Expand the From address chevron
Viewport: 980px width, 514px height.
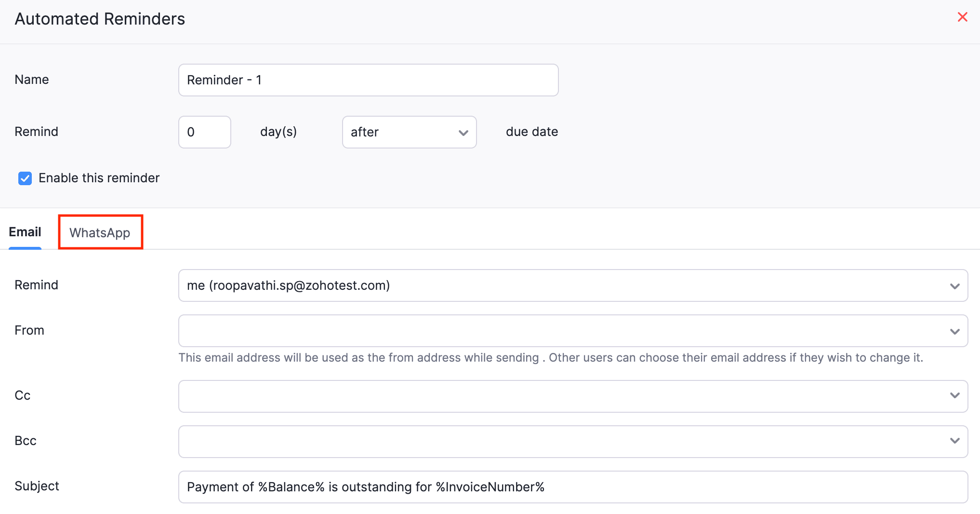(955, 331)
